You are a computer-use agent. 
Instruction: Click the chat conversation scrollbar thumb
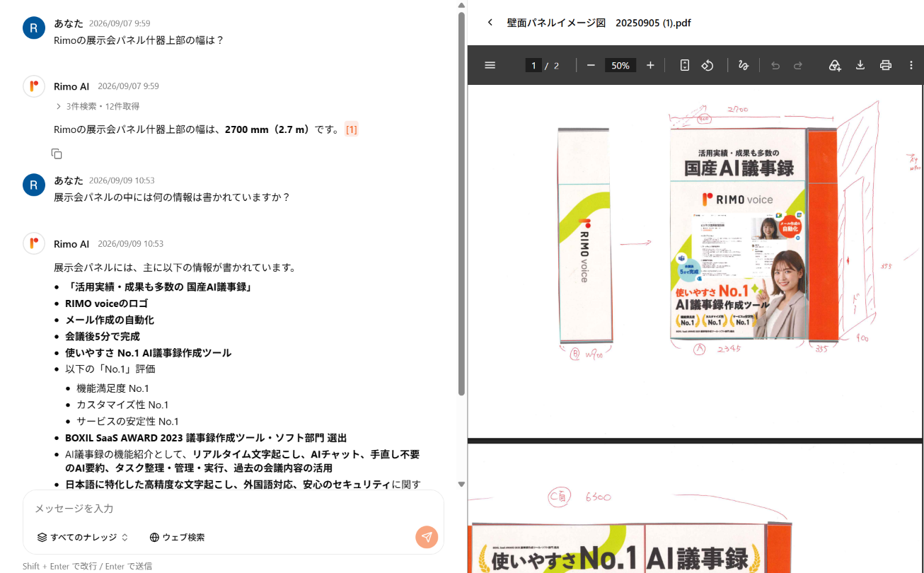tap(461, 203)
